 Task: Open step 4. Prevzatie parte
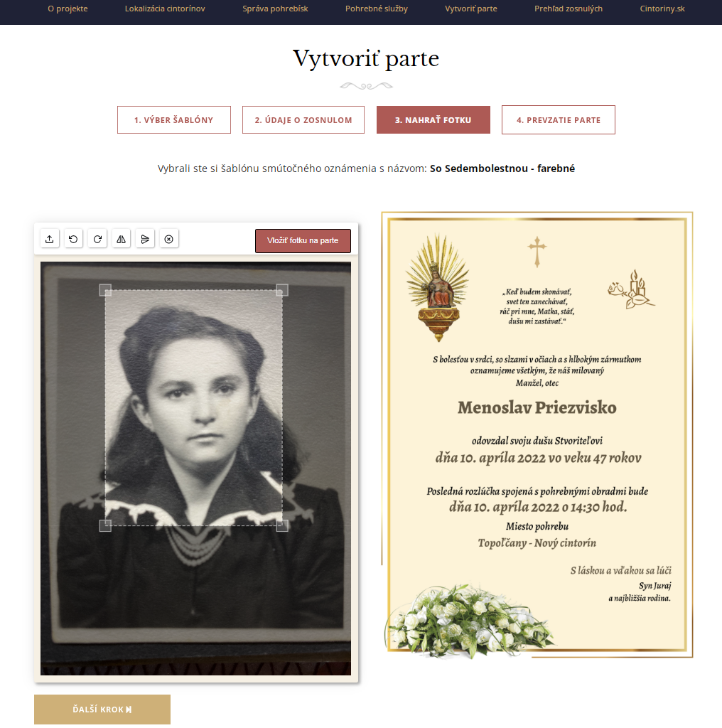(x=559, y=119)
